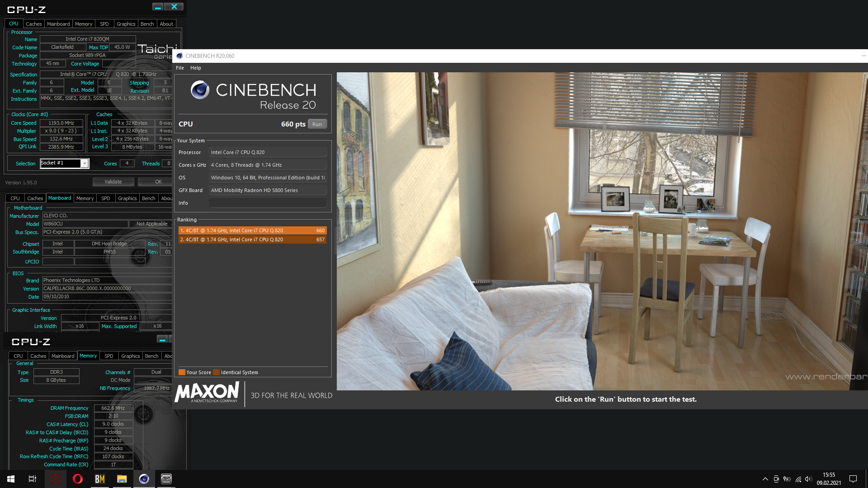Open the Windows Start menu
Image resolution: width=868 pixels, height=488 pixels.
(11, 479)
